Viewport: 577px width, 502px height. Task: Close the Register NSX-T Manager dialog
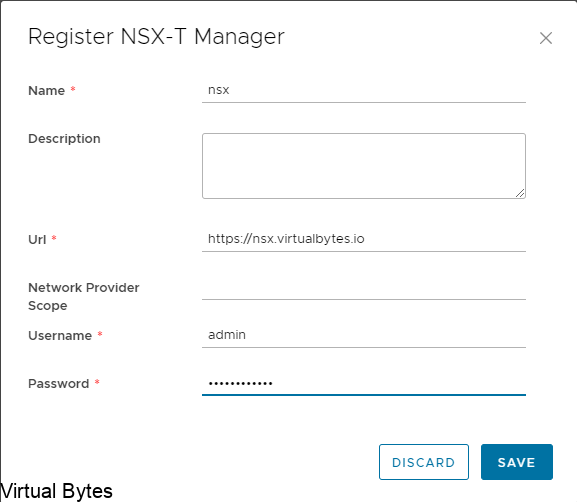point(546,38)
